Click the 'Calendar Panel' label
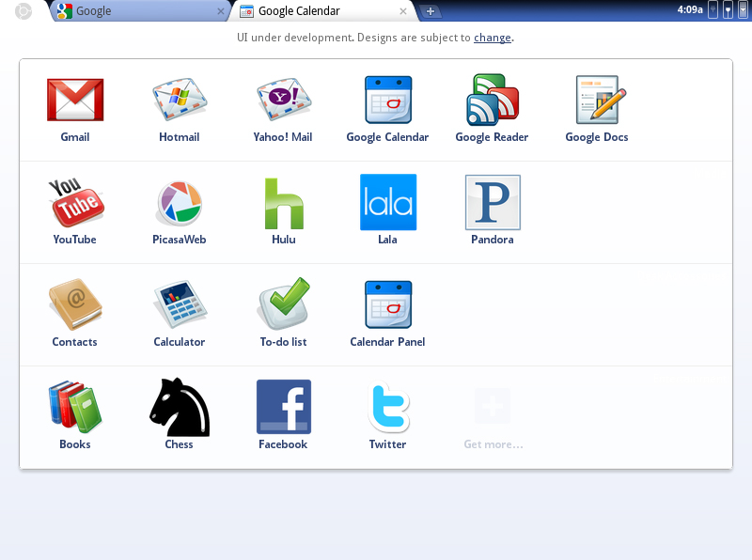The width and height of the screenshot is (752, 560). click(387, 342)
